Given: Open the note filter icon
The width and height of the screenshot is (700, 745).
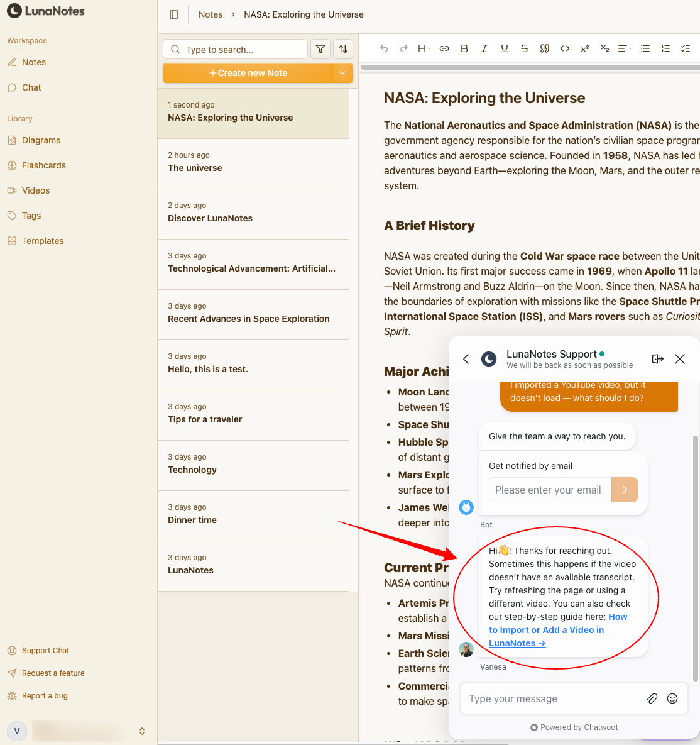Looking at the screenshot, I should pos(320,49).
